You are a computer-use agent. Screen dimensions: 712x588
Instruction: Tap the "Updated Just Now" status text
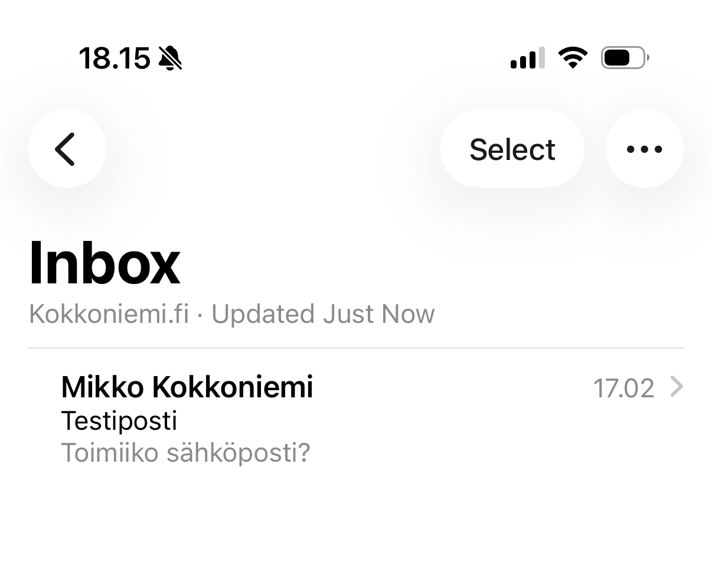pos(323,314)
